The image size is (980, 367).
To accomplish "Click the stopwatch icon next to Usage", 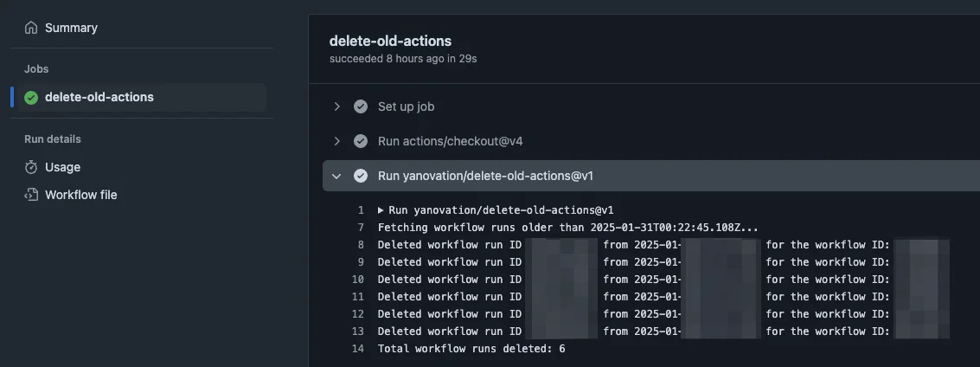I will point(31,167).
